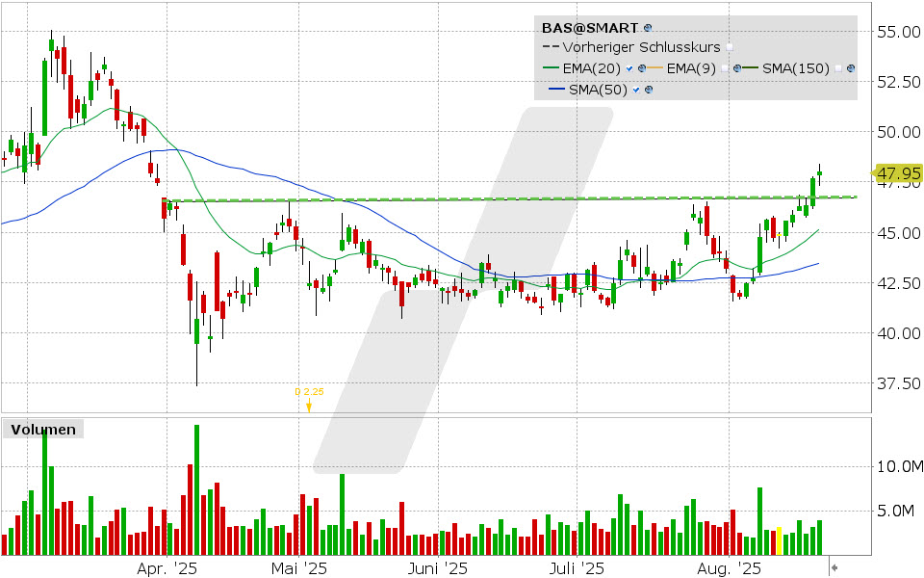Click the orange EMA(9) line sample
Viewport: 924px width, 578px height.
654,69
